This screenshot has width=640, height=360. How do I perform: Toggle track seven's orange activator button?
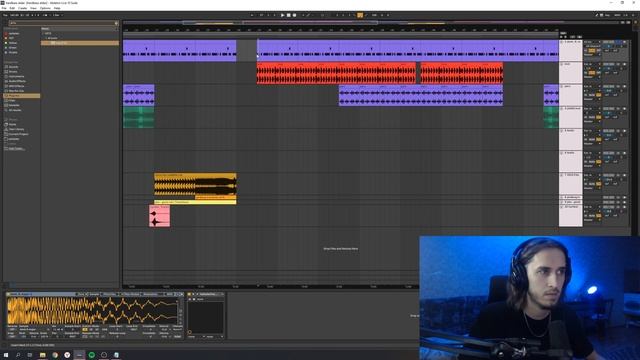[x=598, y=184]
